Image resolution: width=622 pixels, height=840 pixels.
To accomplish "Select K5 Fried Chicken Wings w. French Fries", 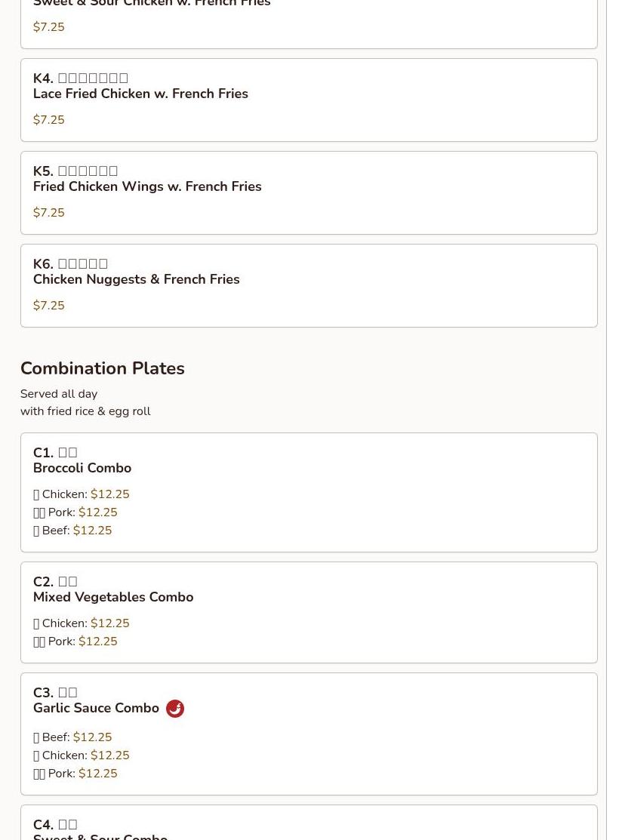I will [x=147, y=186].
